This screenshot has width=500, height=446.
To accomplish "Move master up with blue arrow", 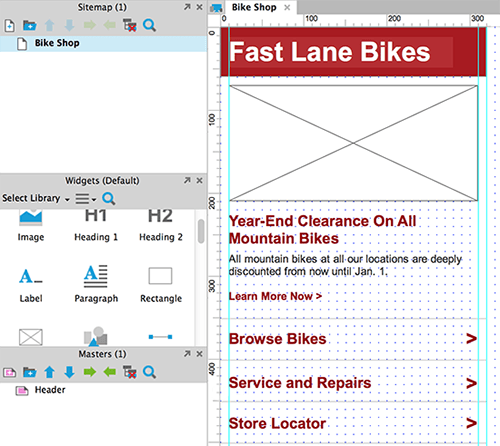I will 49,372.
